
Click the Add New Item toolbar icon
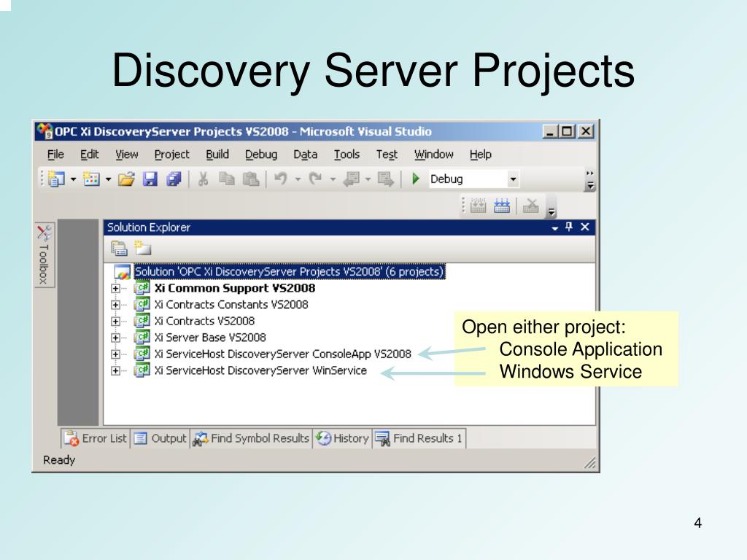coord(91,179)
